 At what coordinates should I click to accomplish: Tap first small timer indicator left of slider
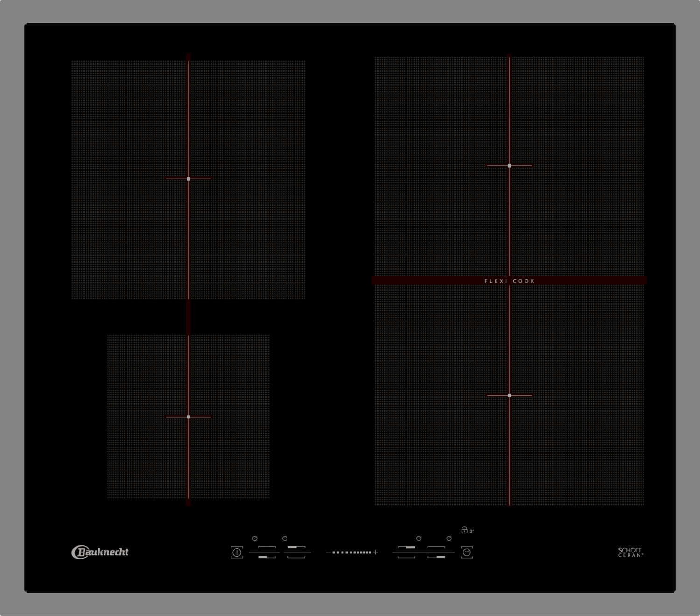[x=255, y=538]
